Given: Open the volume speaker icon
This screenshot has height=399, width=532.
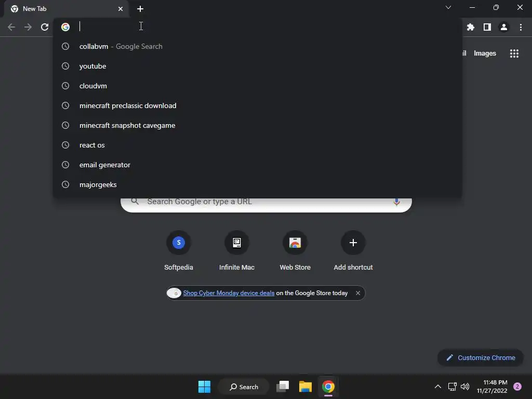Looking at the screenshot, I should tap(465, 387).
